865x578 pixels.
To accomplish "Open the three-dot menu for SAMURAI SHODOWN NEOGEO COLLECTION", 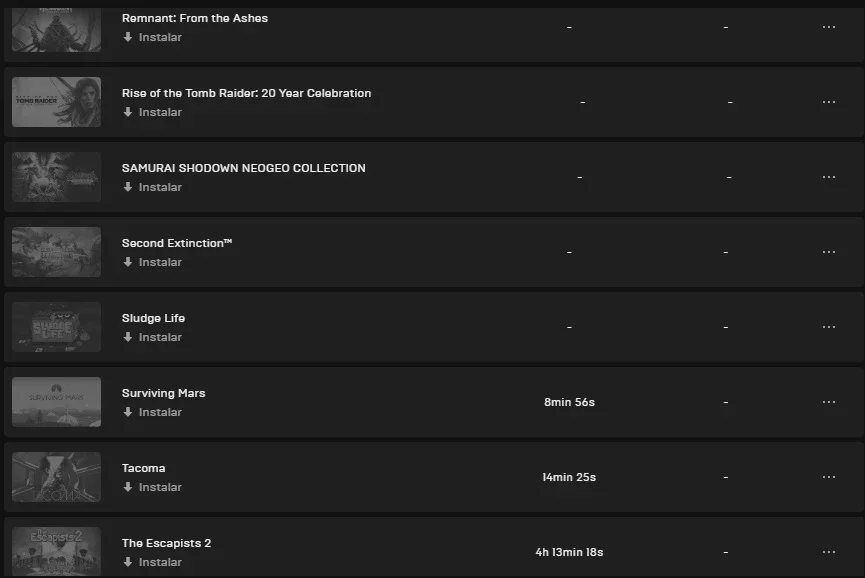I will (829, 177).
